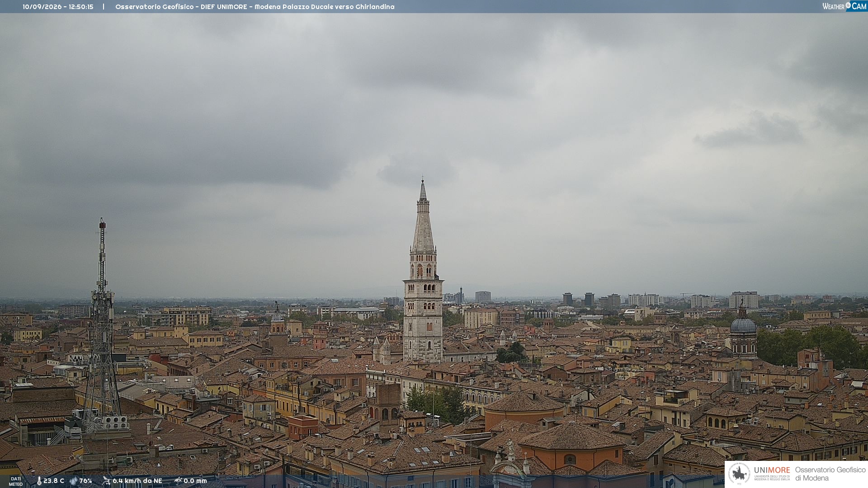Click the grey church dome on the right
868x488 pixels.
743,324
